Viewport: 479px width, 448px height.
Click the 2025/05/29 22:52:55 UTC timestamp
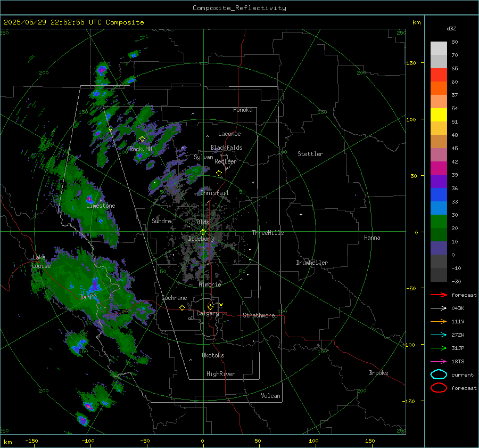(x=74, y=22)
